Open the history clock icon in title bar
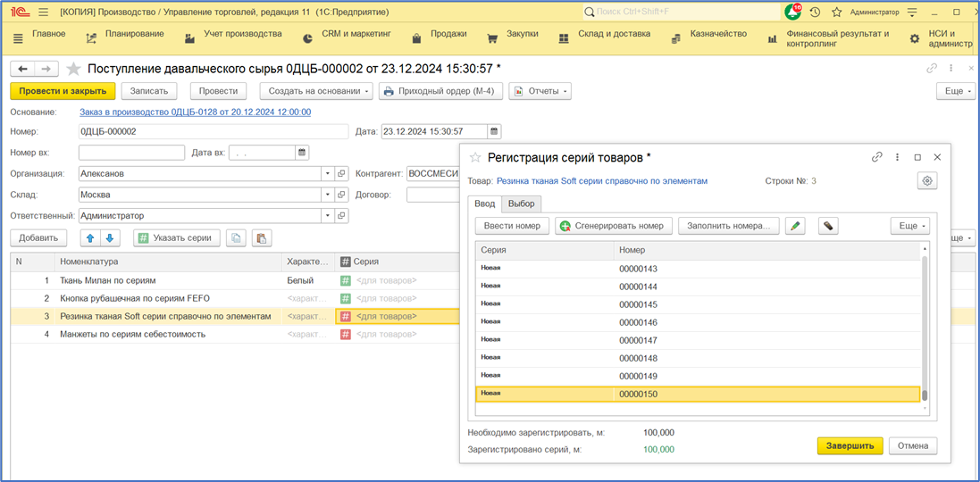Image resolution: width=980 pixels, height=482 pixels. 814,12
